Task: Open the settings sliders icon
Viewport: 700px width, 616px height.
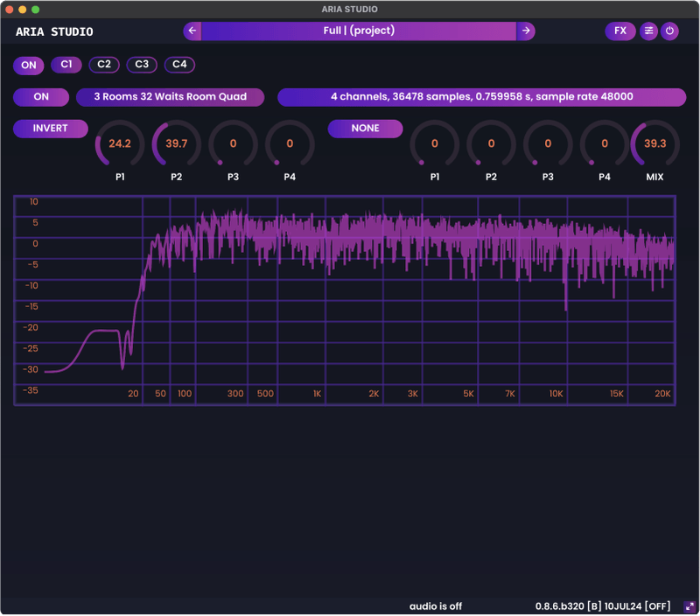Action: 648,31
